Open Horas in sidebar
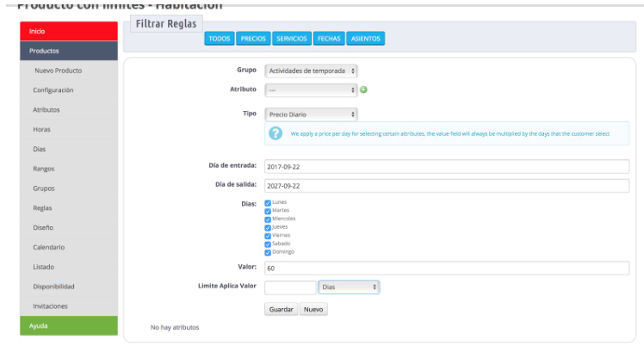 tap(69, 129)
